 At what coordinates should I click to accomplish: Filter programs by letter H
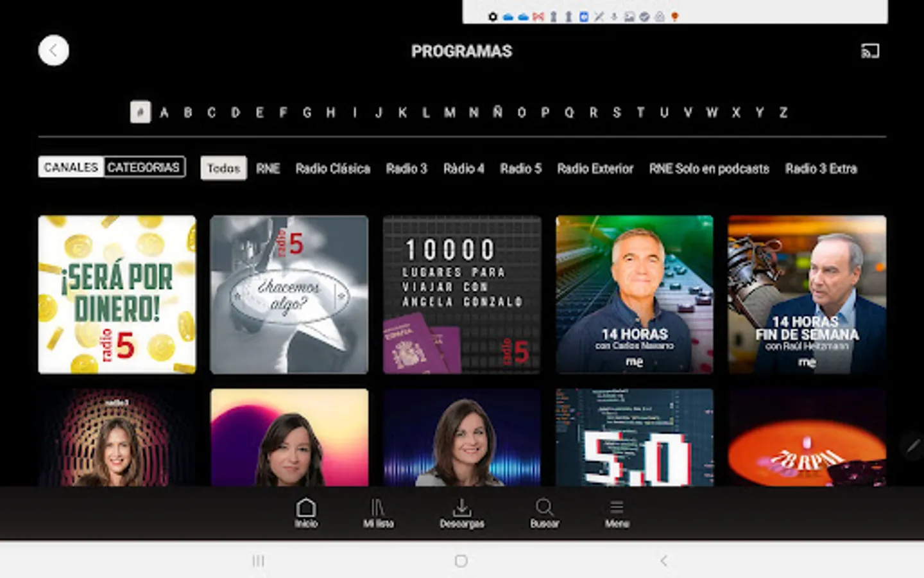coord(330,112)
